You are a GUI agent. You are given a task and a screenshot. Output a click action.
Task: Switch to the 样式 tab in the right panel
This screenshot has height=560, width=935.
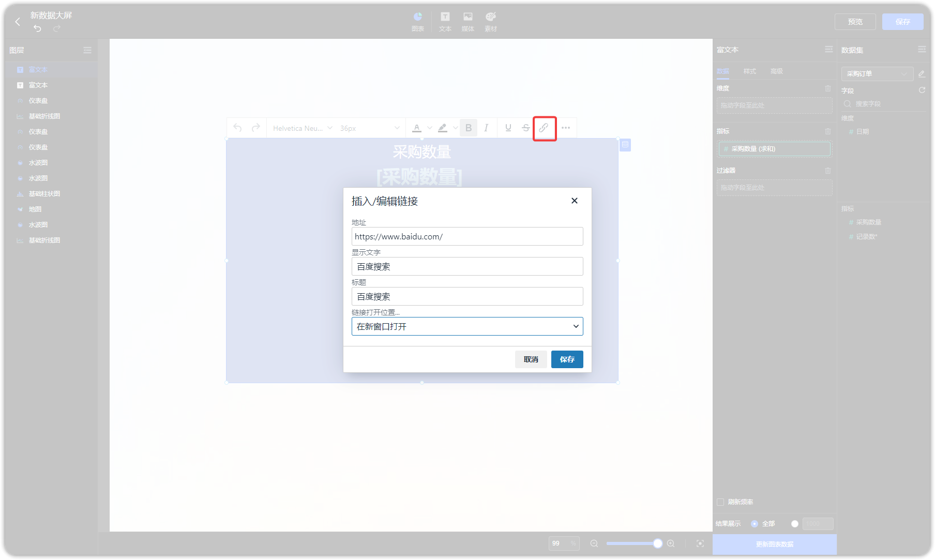point(749,71)
